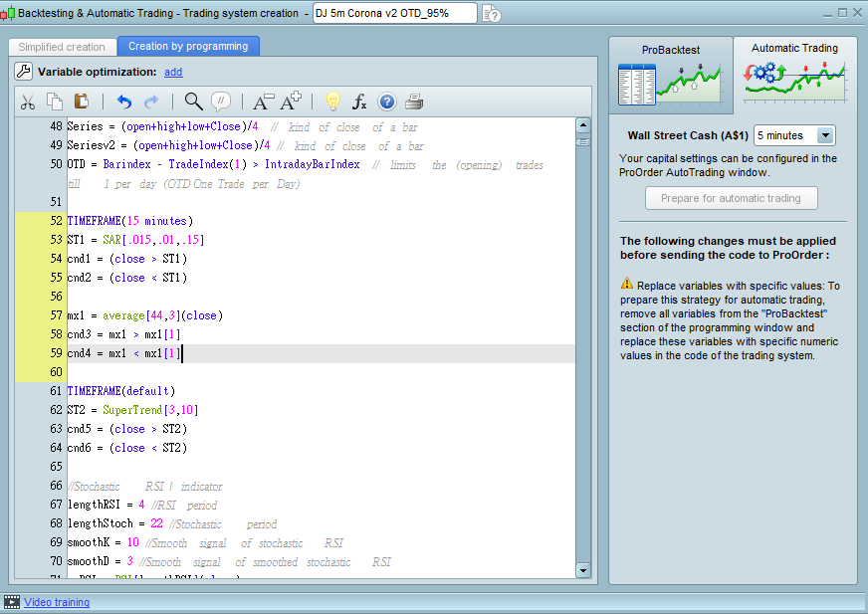Click Prepare for automatic trading button
This screenshot has height=614, width=868.
tap(731, 198)
